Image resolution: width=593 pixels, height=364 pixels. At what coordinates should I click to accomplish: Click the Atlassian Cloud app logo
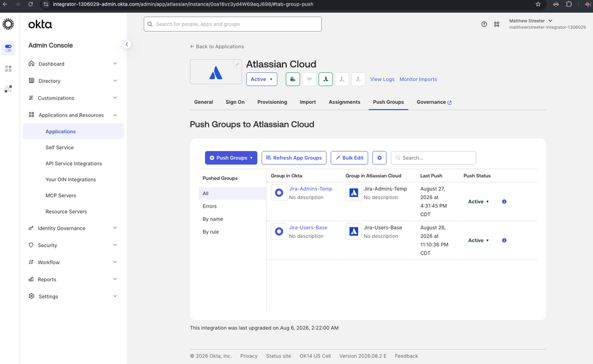[215, 72]
